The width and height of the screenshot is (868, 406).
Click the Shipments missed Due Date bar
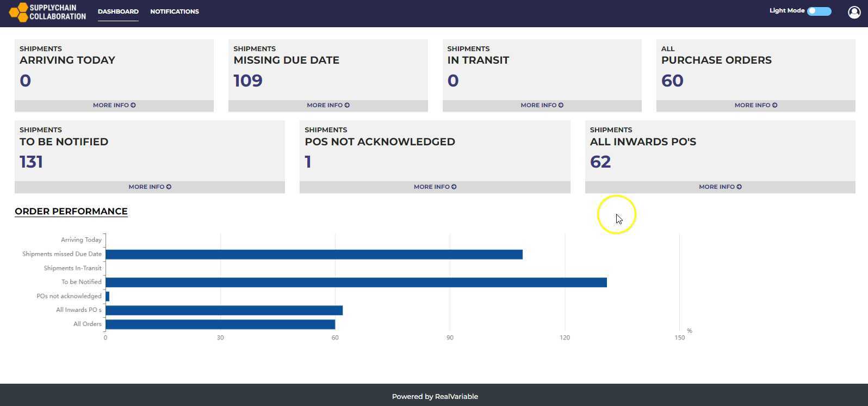pos(314,255)
